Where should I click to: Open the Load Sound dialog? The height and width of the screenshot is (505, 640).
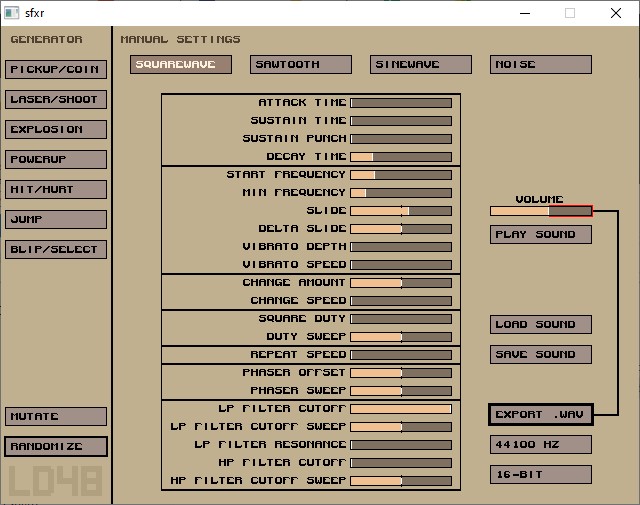(x=541, y=325)
